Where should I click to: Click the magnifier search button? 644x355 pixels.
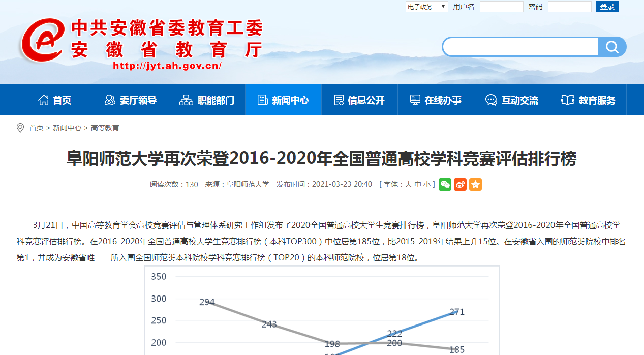point(612,47)
